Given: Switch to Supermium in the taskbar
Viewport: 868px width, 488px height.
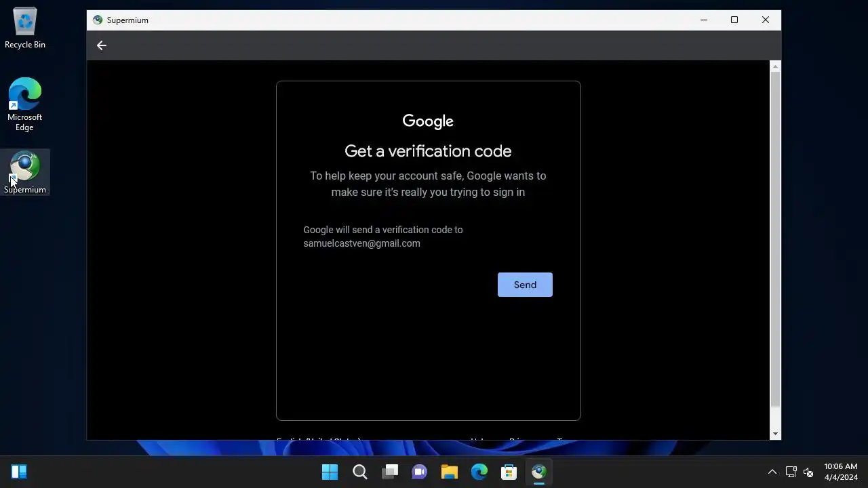Looking at the screenshot, I should coord(539,472).
